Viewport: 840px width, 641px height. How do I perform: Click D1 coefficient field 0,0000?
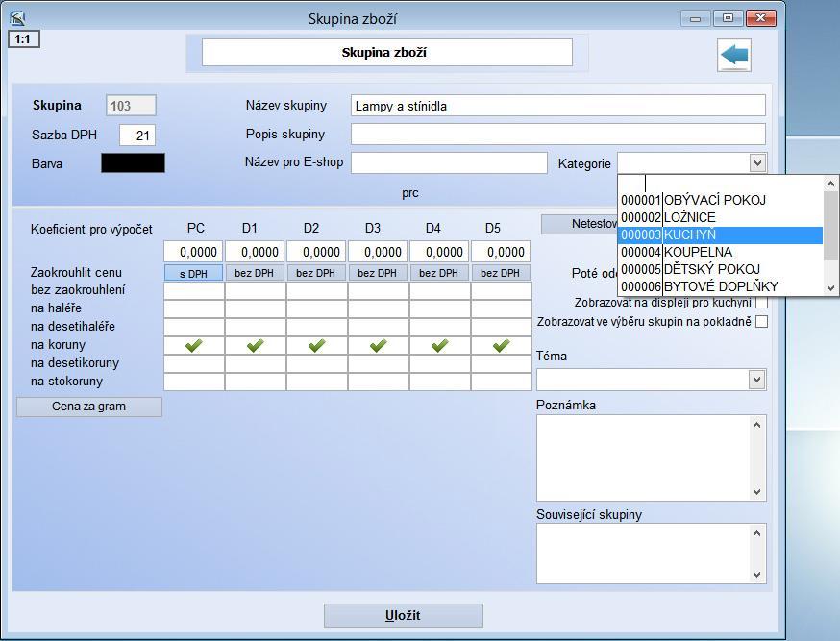255,252
